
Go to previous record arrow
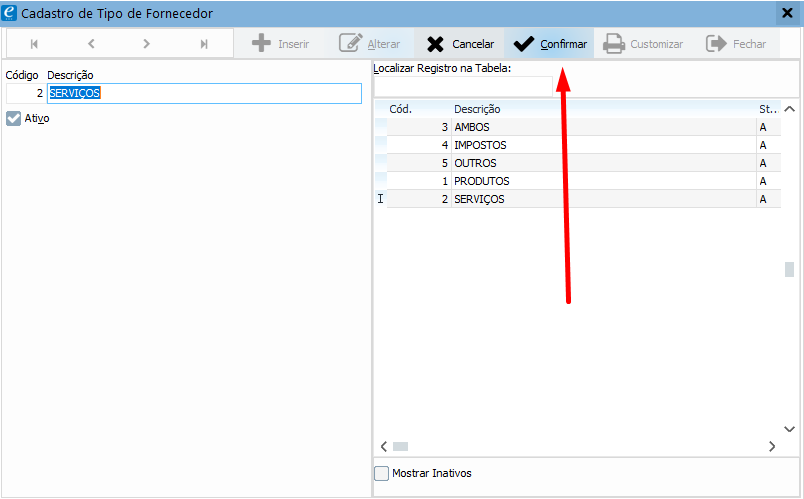click(91, 44)
